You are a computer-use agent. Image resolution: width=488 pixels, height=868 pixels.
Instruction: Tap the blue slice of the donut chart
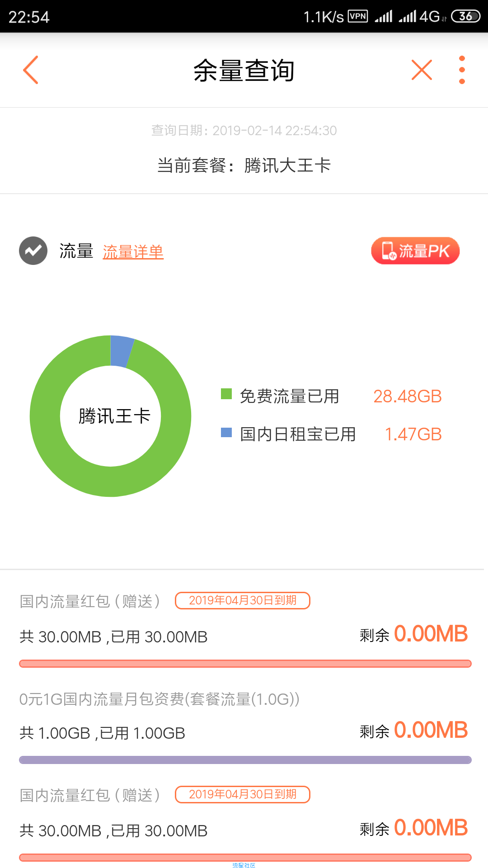coord(122,351)
